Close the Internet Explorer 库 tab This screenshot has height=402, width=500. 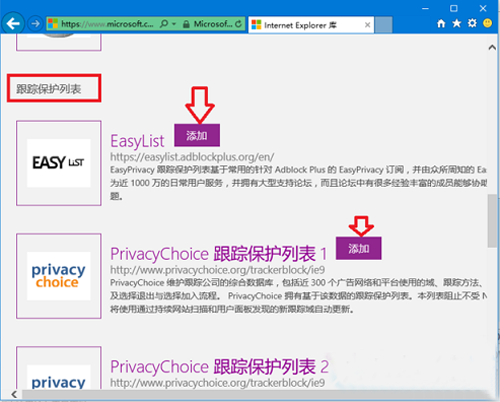pos(367,25)
